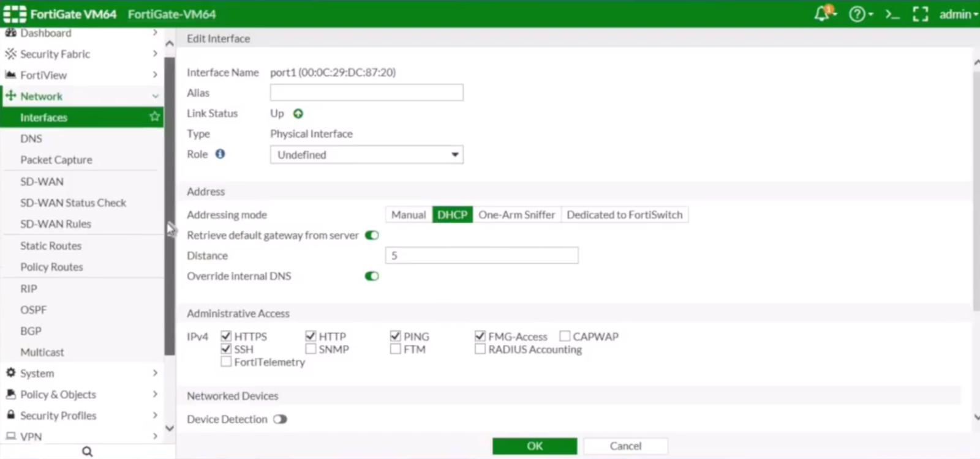Open the Role dropdown set to Undefined

click(366, 154)
